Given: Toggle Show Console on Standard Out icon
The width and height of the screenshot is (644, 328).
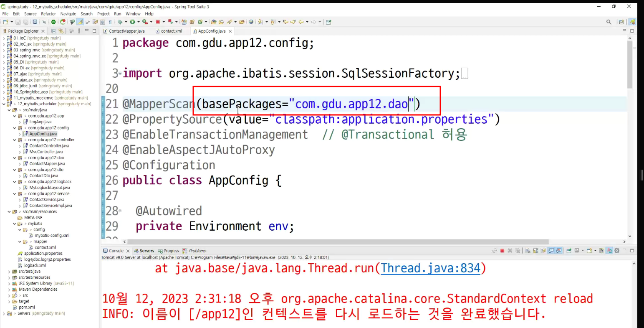Looking at the screenshot, I should coord(551,251).
